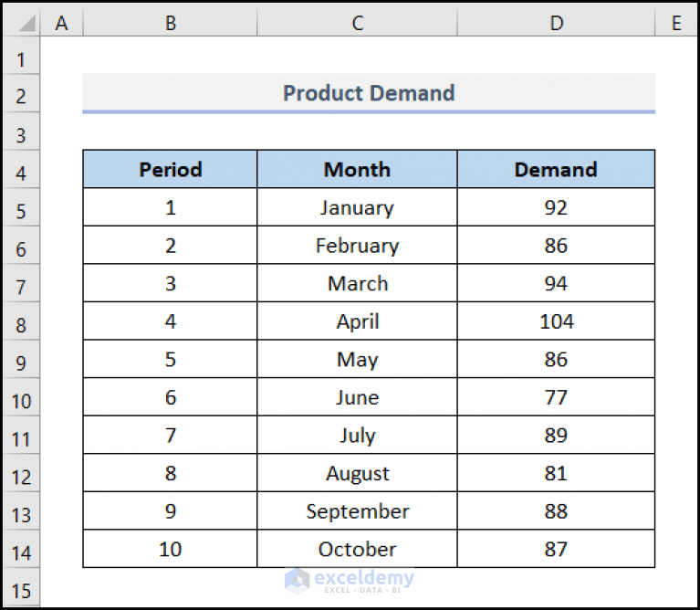Select row 9 header
700x610 pixels.
21,359
